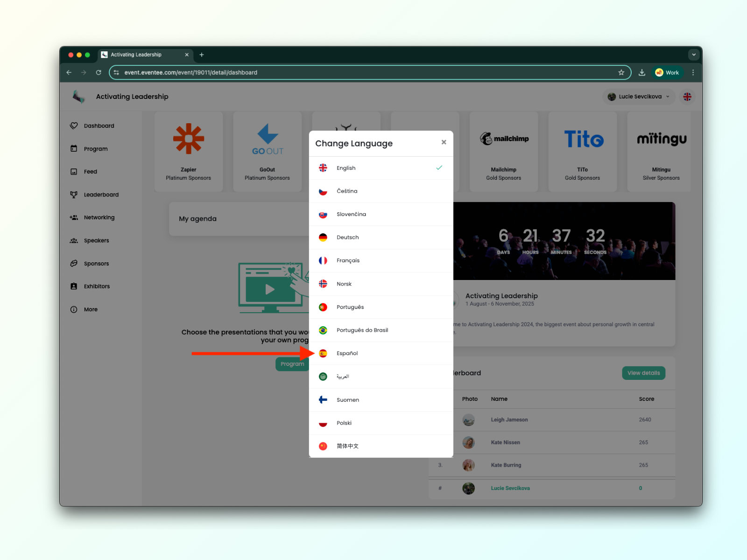Go to Leaderboard in sidebar
The width and height of the screenshot is (747, 560).
[x=94, y=195]
